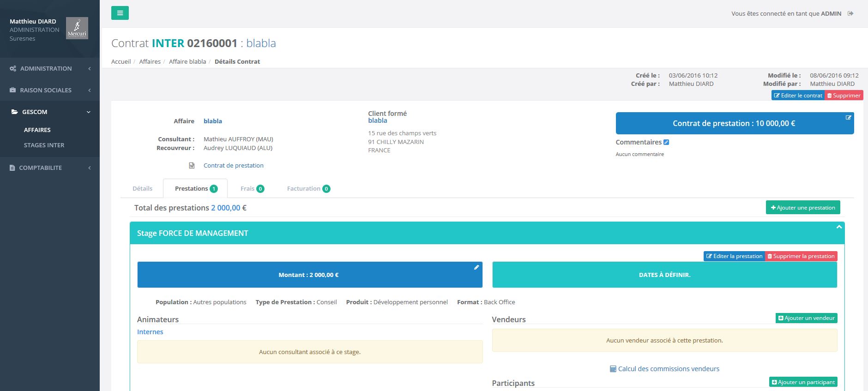
Task: Select STAGES INTER in sidebar
Action: point(44,145)
